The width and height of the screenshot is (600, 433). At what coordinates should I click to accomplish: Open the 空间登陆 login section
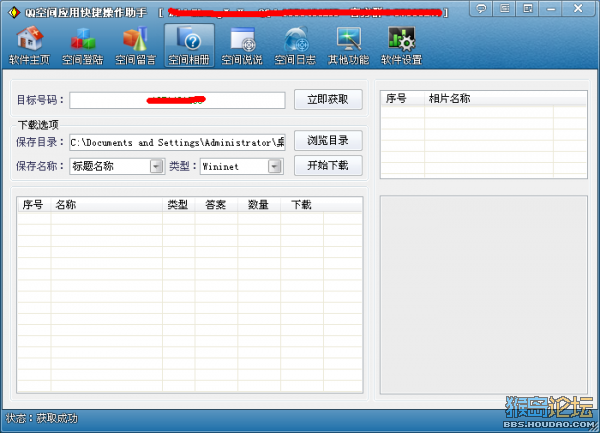83,45
